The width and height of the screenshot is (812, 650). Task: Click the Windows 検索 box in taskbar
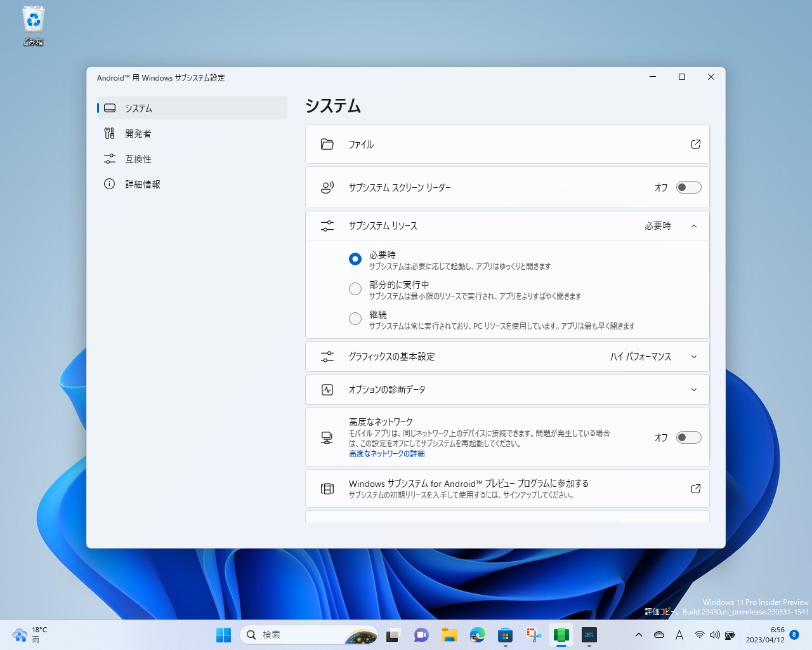pos(298,635)
